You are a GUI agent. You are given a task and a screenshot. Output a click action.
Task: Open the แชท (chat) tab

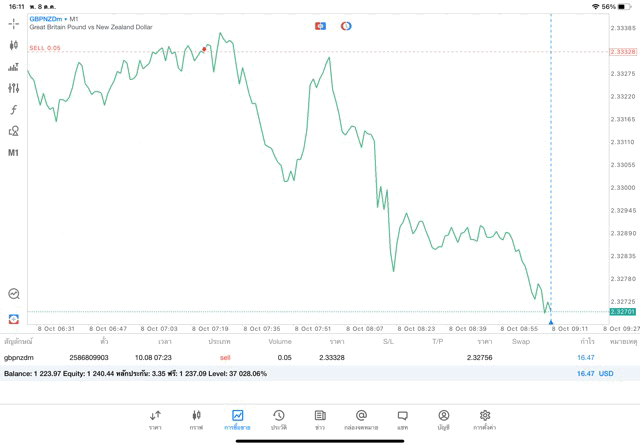tap(402, 419)
